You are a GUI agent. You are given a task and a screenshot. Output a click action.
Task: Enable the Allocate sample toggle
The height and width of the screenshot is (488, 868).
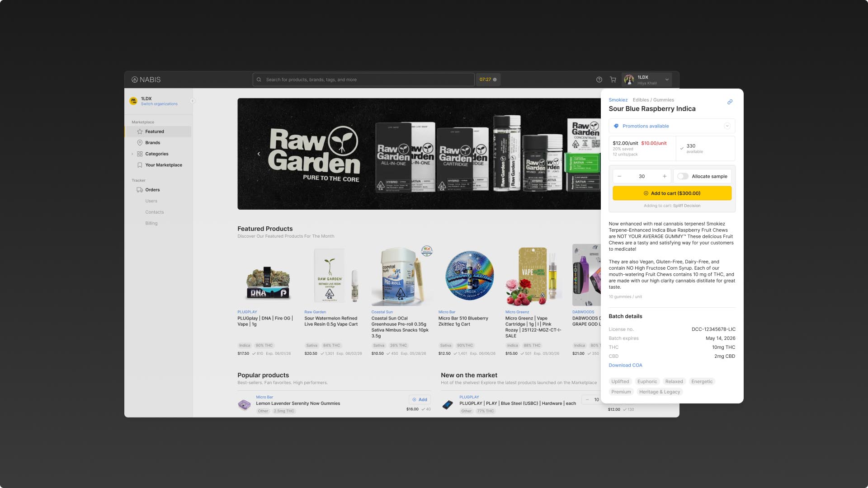click(x=683, y=176)
